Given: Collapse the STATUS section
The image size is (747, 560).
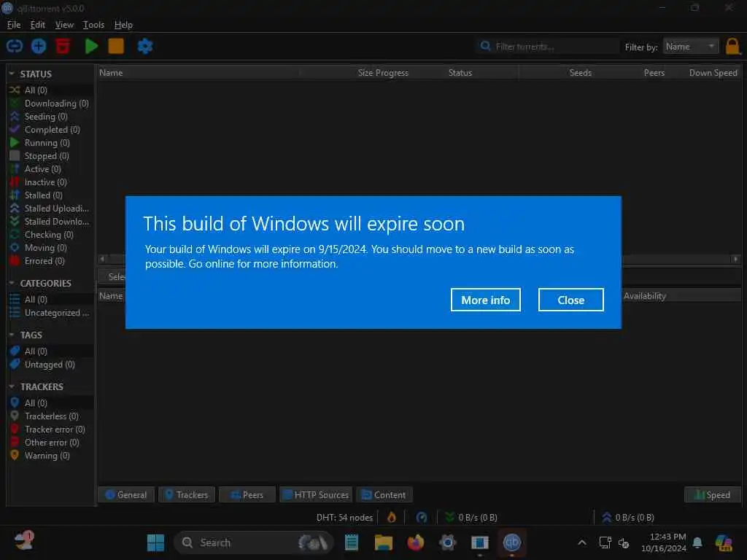Looking at the screenshot, I should tap(12, 74).
